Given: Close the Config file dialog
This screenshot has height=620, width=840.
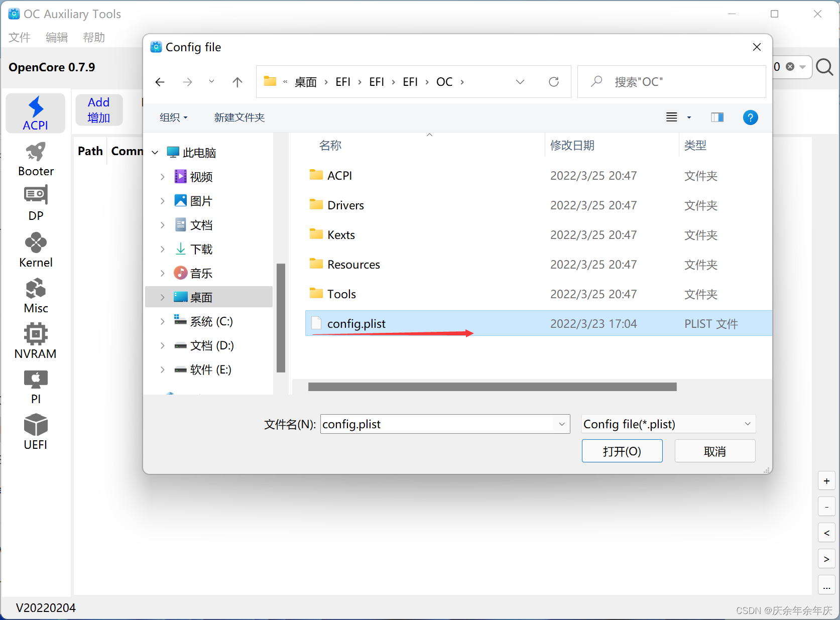Looking at the screenshot, I should (757, 47).
